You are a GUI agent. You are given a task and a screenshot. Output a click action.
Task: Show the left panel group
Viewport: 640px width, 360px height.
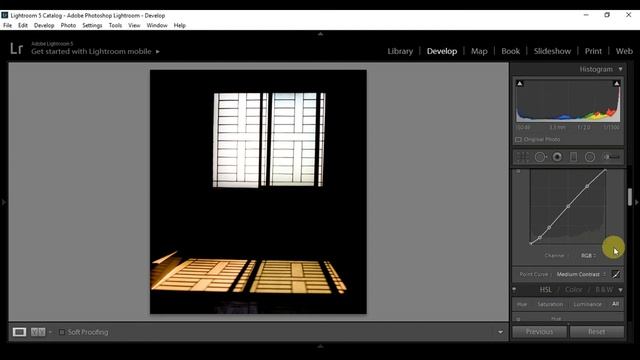4,202
